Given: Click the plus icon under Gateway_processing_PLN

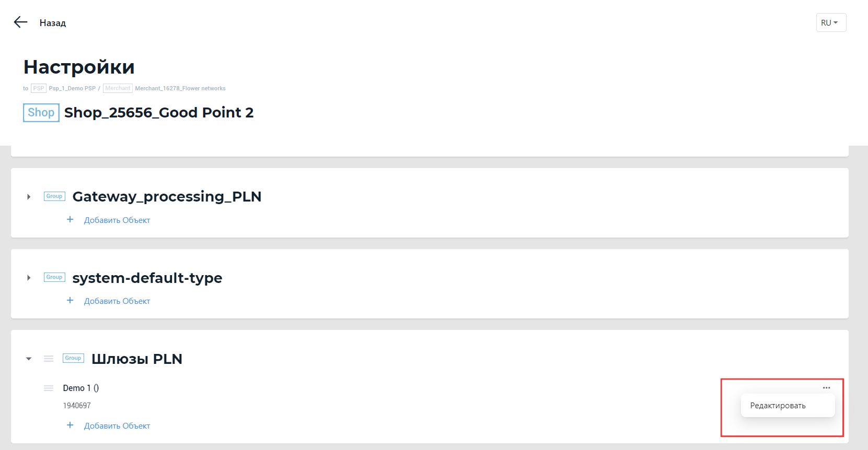Looking at the screenshot, I should (70, 220).
